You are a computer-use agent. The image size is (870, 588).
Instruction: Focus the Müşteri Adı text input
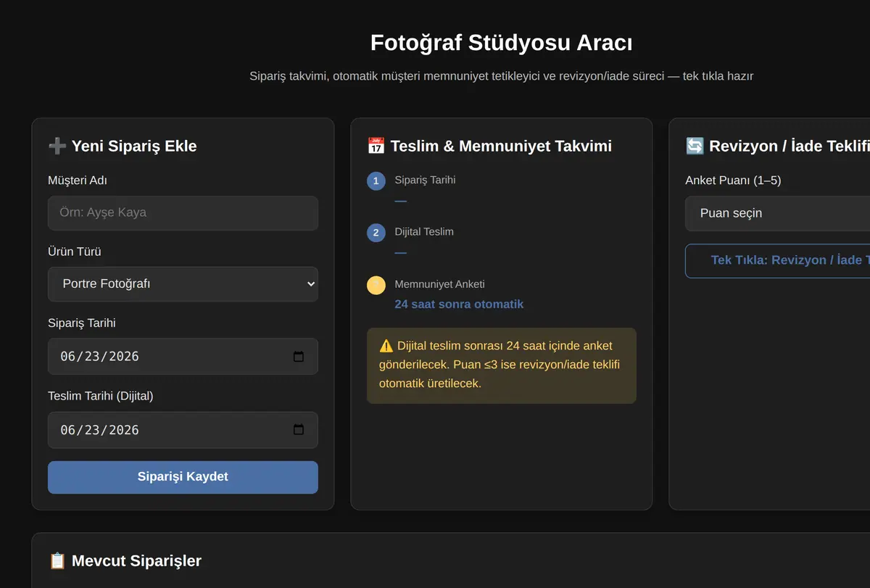(183, 213)
